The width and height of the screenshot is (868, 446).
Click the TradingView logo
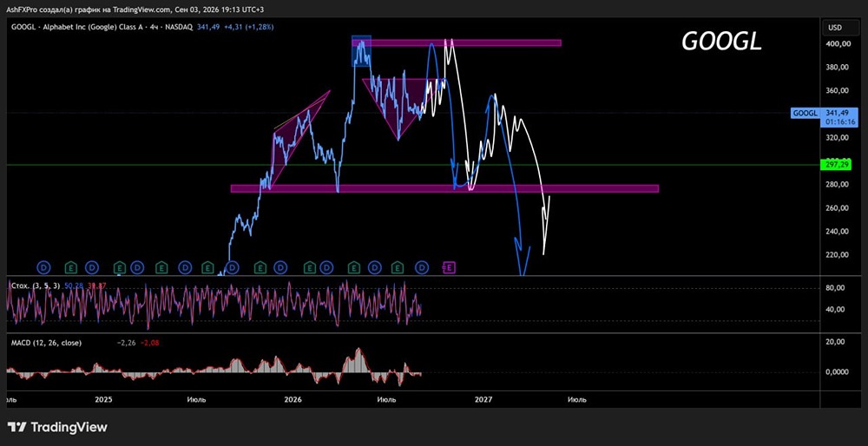coord(57,427)
